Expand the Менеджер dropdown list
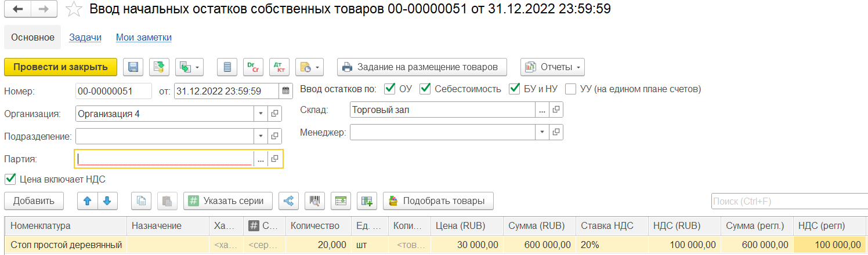868x255 pixels. [x=542, y=132]
